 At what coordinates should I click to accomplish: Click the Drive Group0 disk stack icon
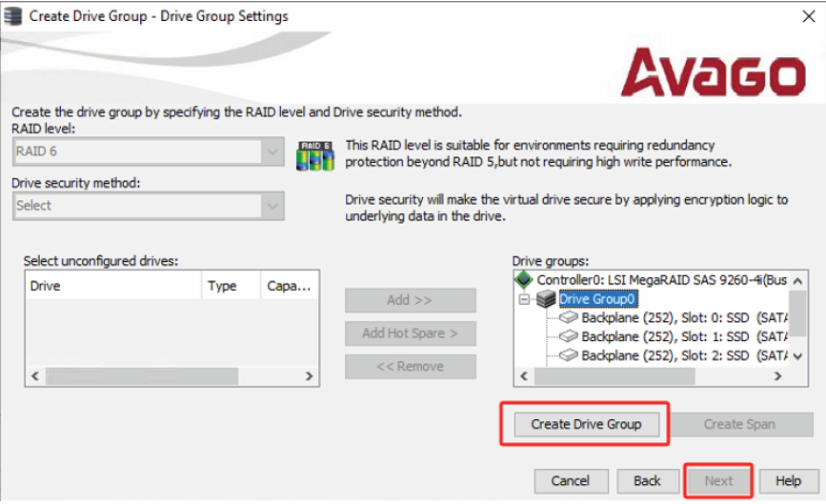point(546,299)
